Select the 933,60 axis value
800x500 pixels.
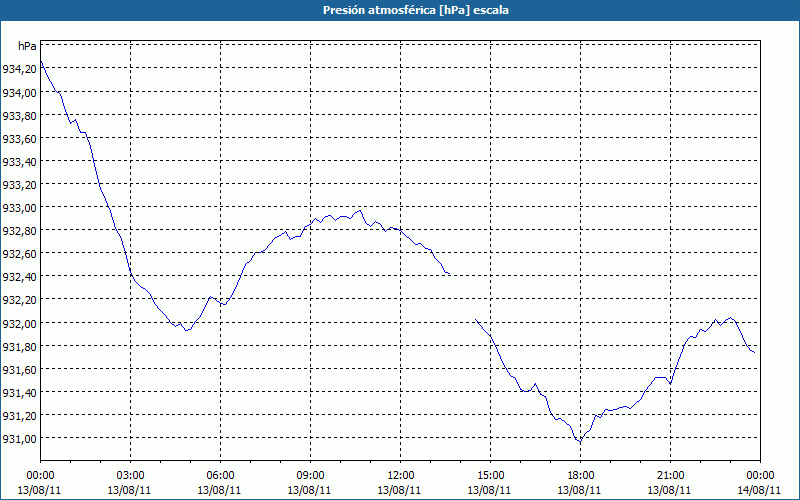[20, 139]
